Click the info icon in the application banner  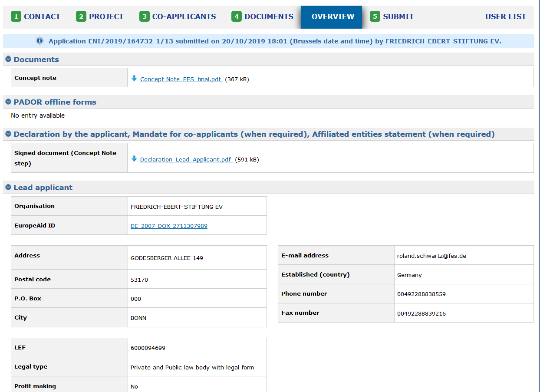40,41
